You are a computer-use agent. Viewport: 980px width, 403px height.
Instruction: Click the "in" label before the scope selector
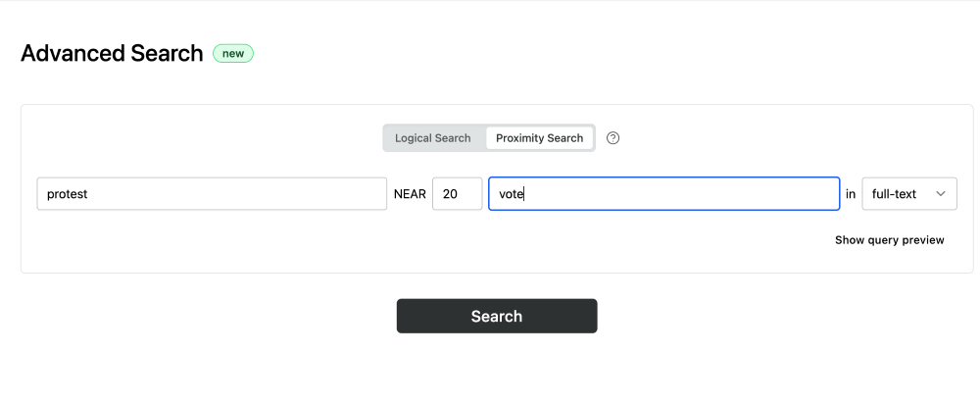pyautogui.click(x=851, y=194)
